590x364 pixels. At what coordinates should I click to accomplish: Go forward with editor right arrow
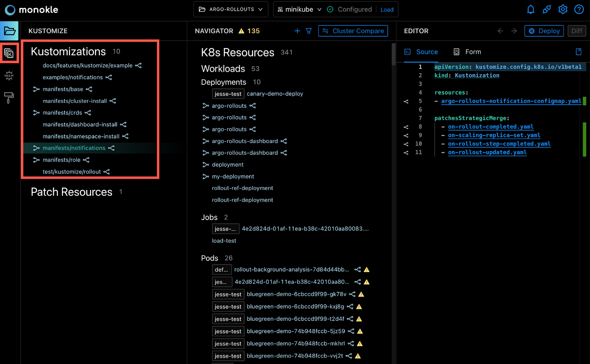[514, 31]
